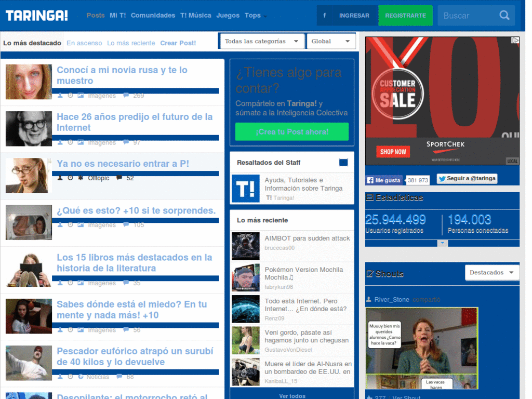Click the Offtopic category star icon

pos(81,178)
